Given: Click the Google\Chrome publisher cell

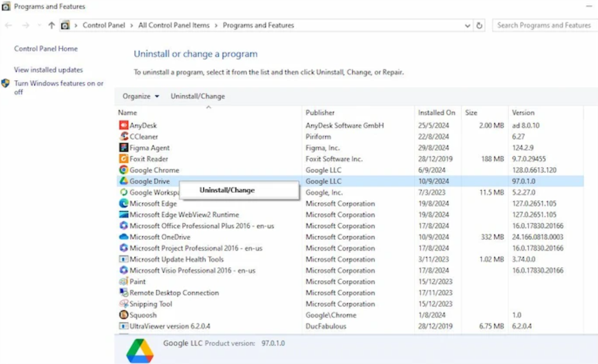Looking at the screenshot, I should pos(331,315).
